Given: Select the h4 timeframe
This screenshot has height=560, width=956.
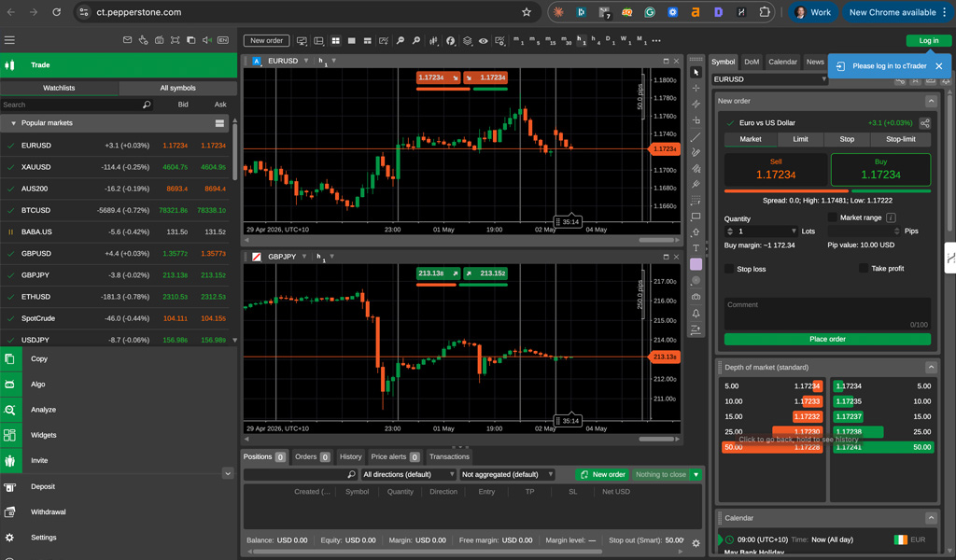Looking at the screenshot, I should [x=596, y=41].
